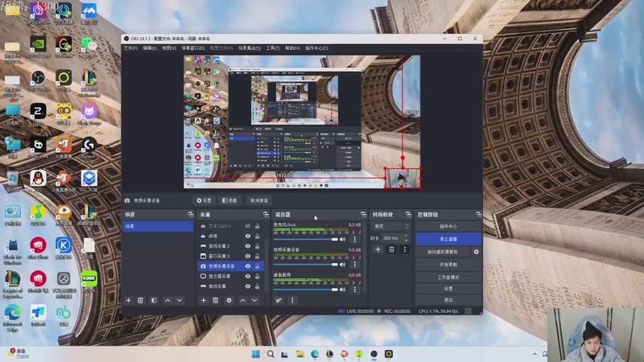Unlock the 显示器采集 source lock
644x362 pixels.
tap(257, 276)
